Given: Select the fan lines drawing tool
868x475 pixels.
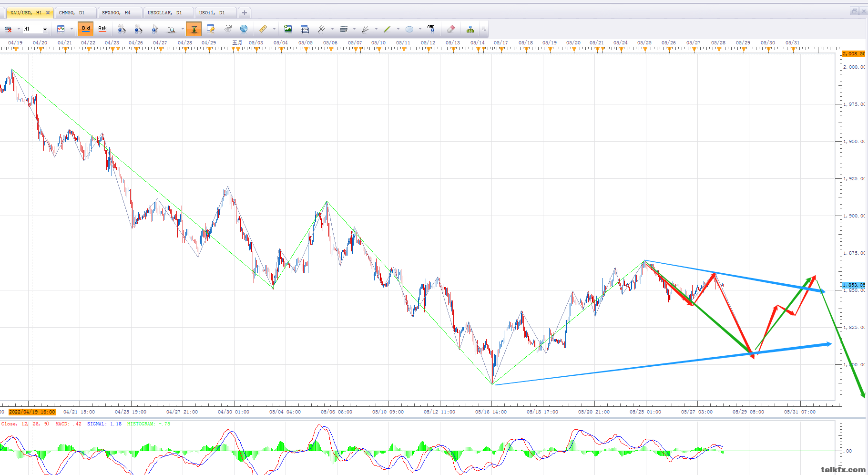Looking at the screenshot, I should click(x=366, y=29).
